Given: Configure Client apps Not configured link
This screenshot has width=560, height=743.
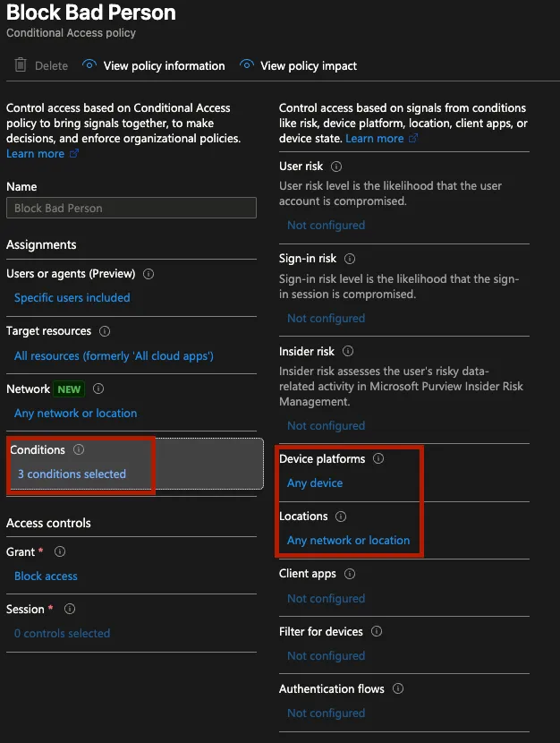Looking at the screenshot, I should pos(326,599).
